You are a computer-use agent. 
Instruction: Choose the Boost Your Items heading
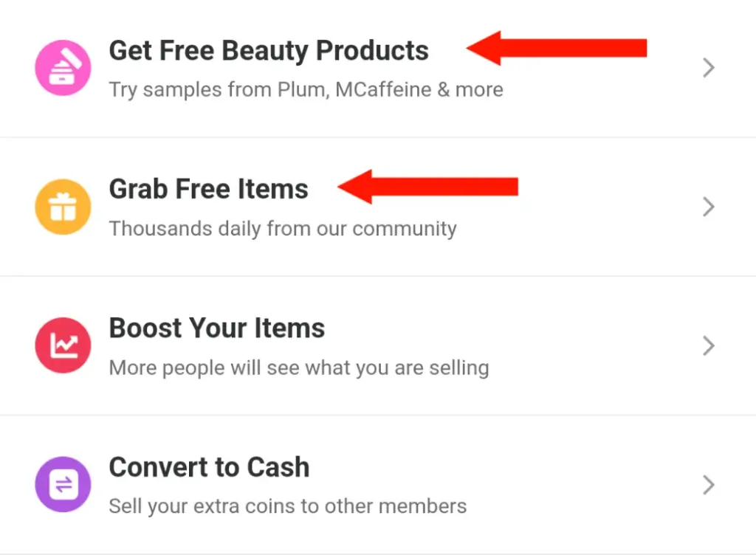click(x=217, y=328)
